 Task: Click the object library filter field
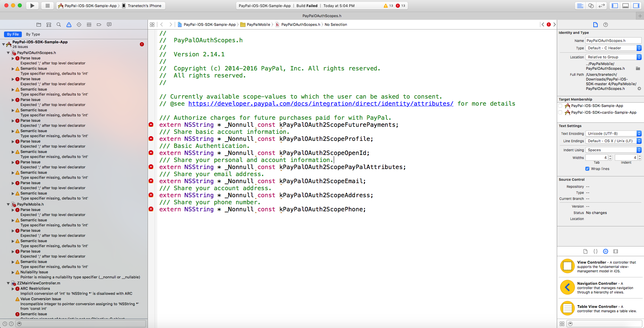[604, 324]
